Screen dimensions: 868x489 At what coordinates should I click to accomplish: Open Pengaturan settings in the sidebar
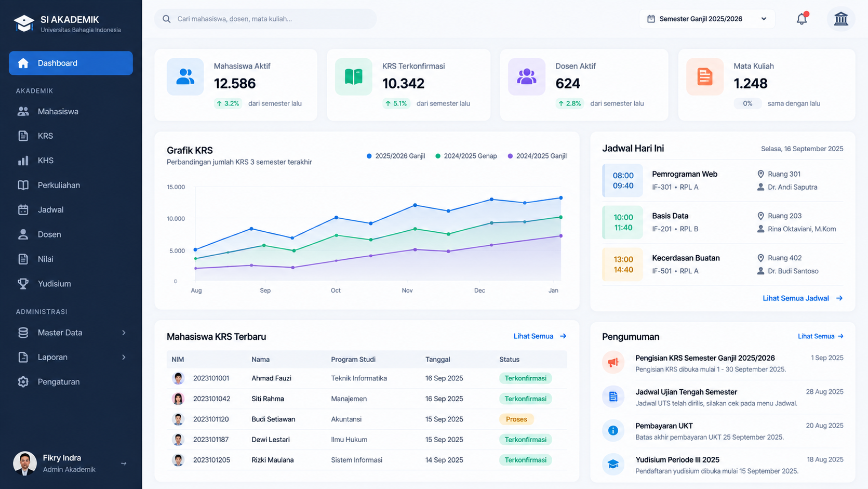(71, 381)
